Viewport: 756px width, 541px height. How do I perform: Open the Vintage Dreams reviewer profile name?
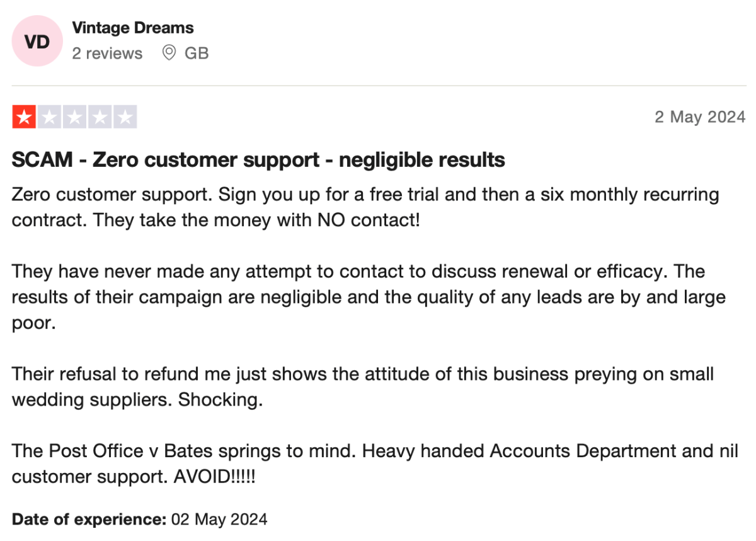[132, 28]
